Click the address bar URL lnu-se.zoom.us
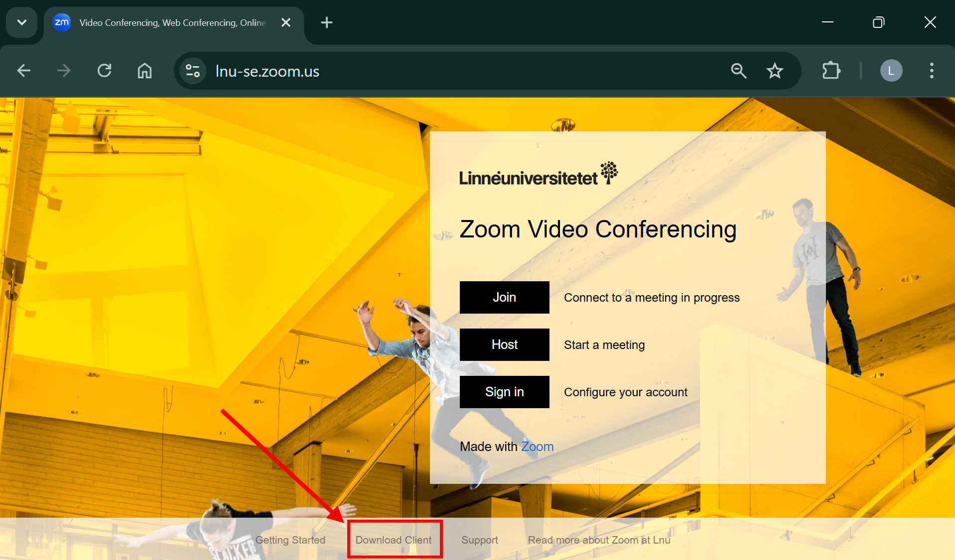955x560 pixels. (x=267, y=71)
